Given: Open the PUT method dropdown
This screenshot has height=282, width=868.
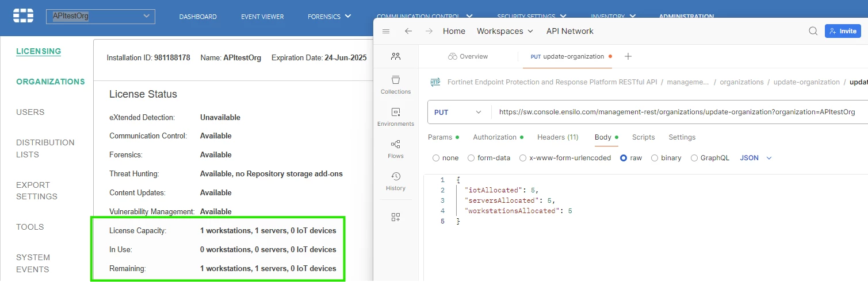Looking at the screenshot, I should (458, 112).
